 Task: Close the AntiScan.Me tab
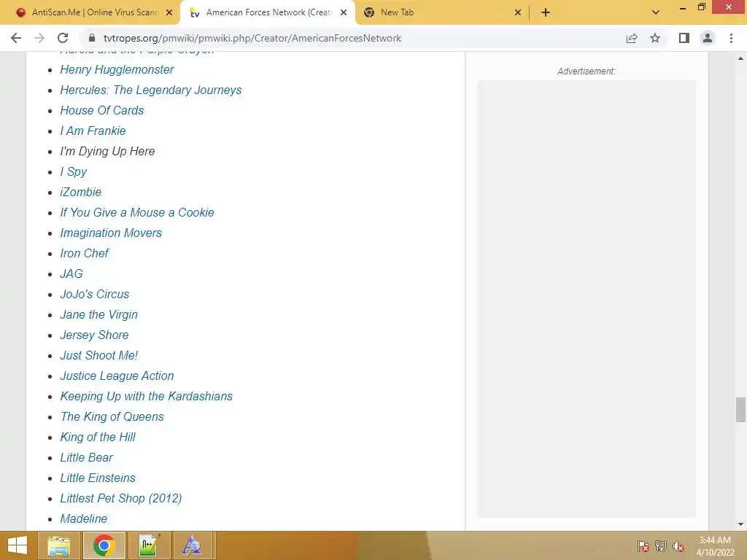(169, 12)
